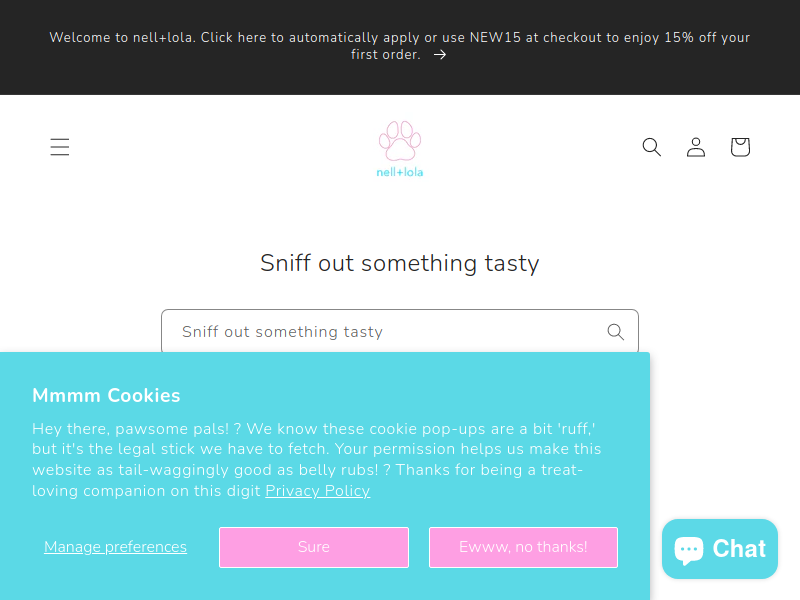Click the Mmmm Cookies banner title
Screen dimensions: 800x600
click(106, 395)
